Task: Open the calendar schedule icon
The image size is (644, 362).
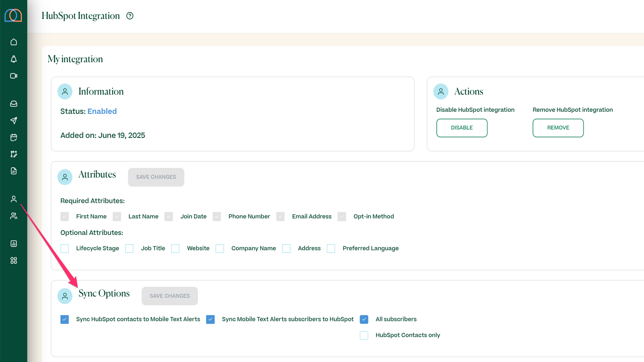Action: click(14, 138)
